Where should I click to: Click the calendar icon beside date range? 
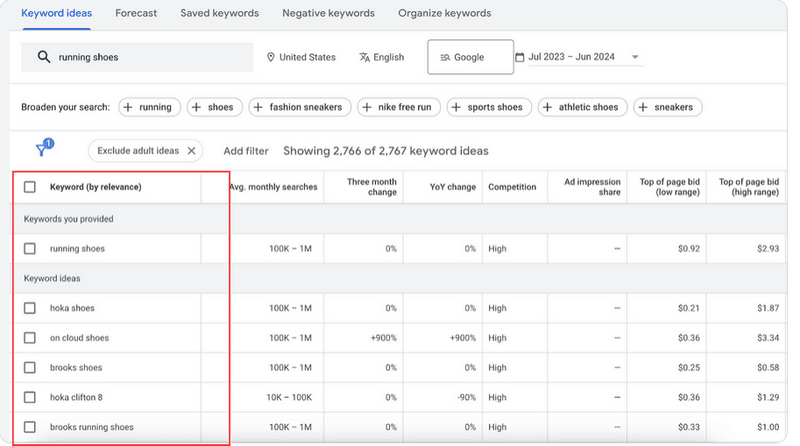519,57
